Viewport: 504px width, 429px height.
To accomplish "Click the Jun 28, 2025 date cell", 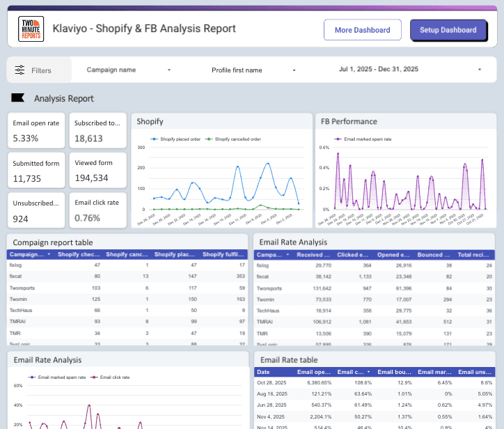I will 271,405.
